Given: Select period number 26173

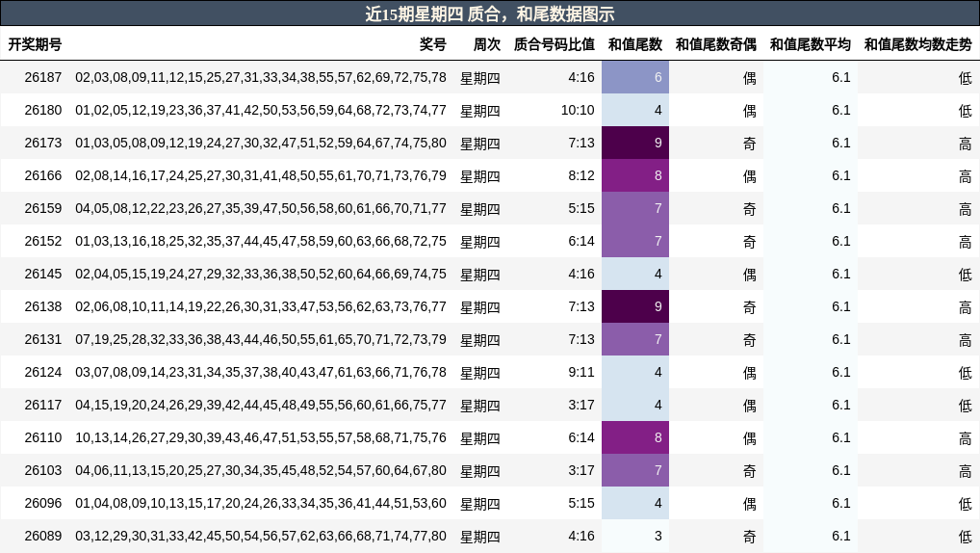Looking at the screenshot, I should (x=43, y=143).
